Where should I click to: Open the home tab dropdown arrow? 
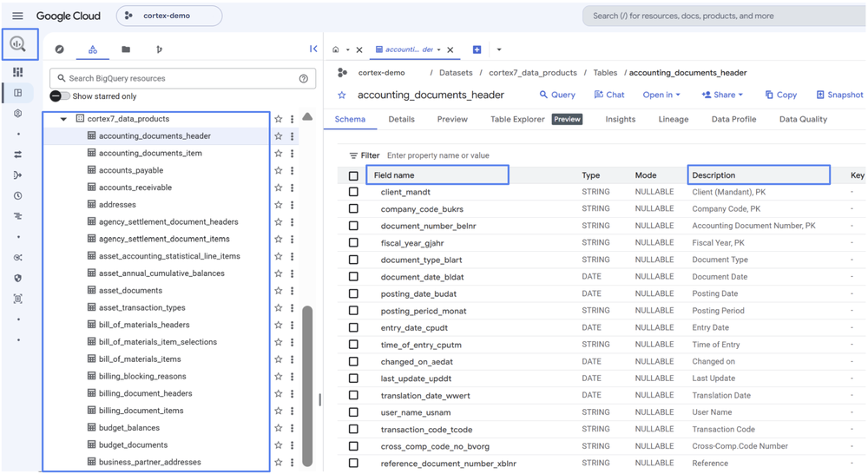pos(348,49)
